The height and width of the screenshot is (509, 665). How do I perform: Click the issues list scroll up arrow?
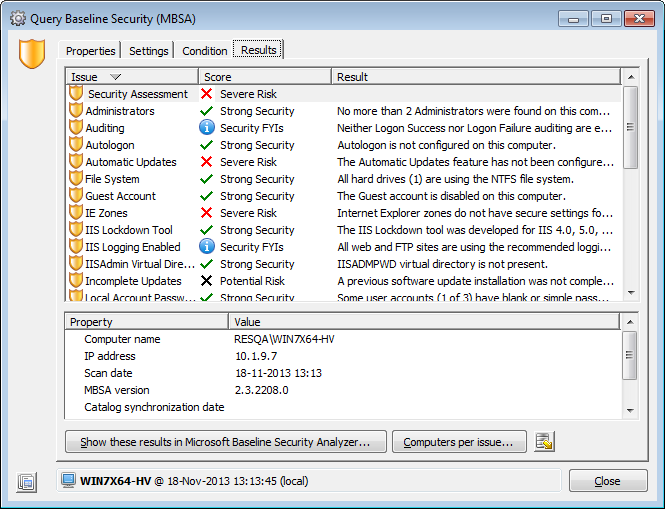pyautogui.click(x=631, y=77)
